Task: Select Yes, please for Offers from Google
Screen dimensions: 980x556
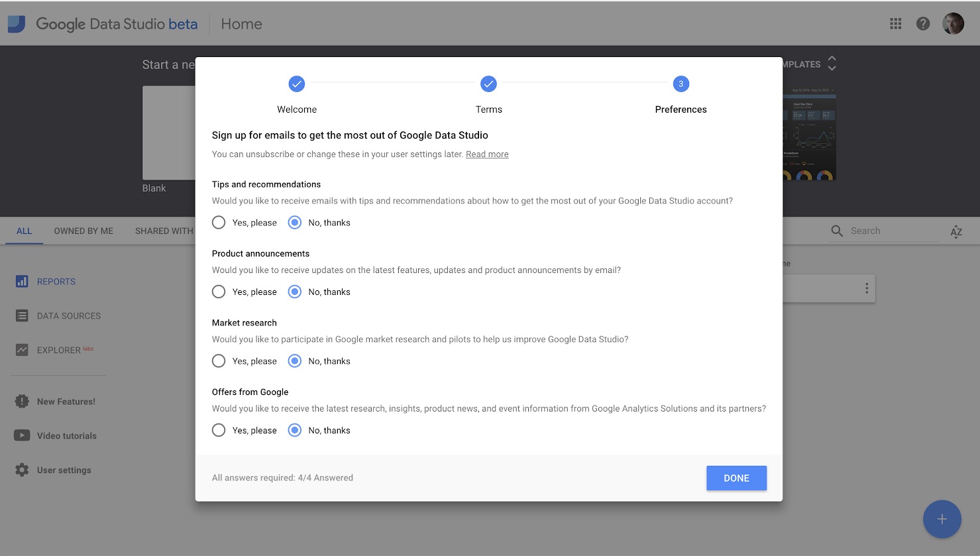Action: [x=219, y=430]
